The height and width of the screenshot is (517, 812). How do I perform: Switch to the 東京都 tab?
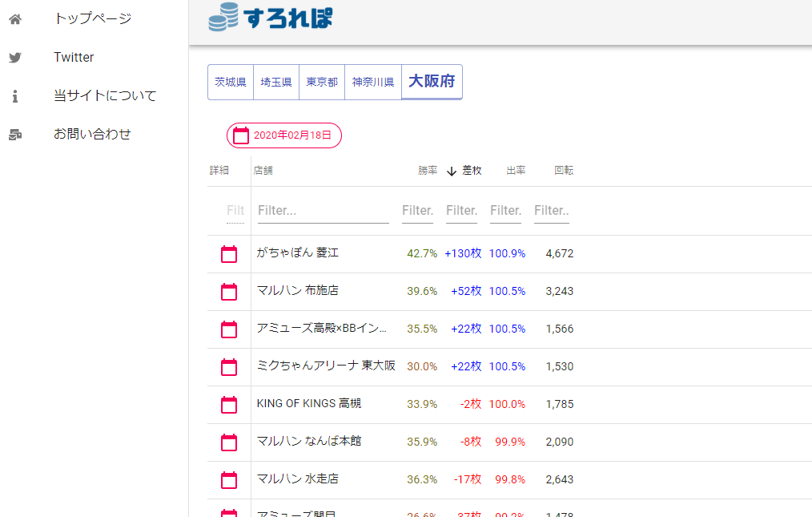[322, 82]
